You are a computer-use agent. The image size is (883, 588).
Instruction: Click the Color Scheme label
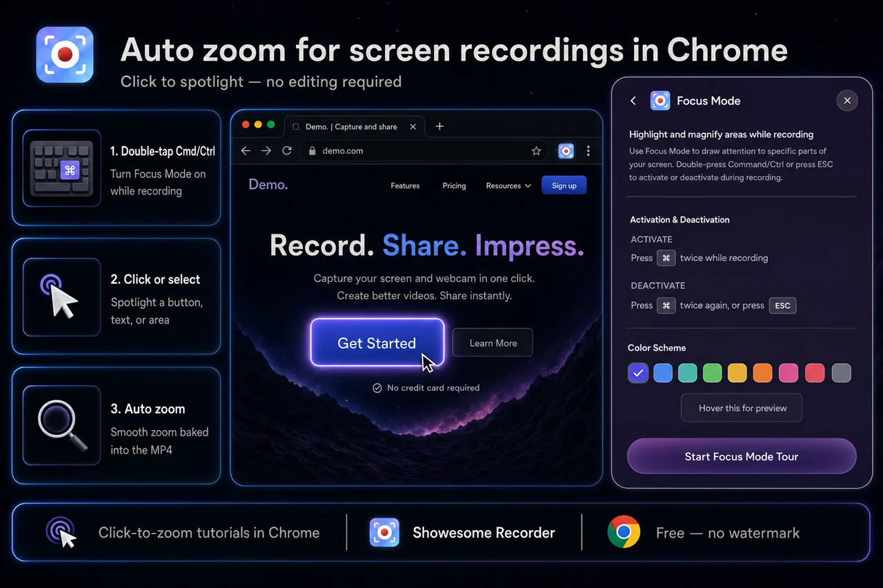point(657,348)
